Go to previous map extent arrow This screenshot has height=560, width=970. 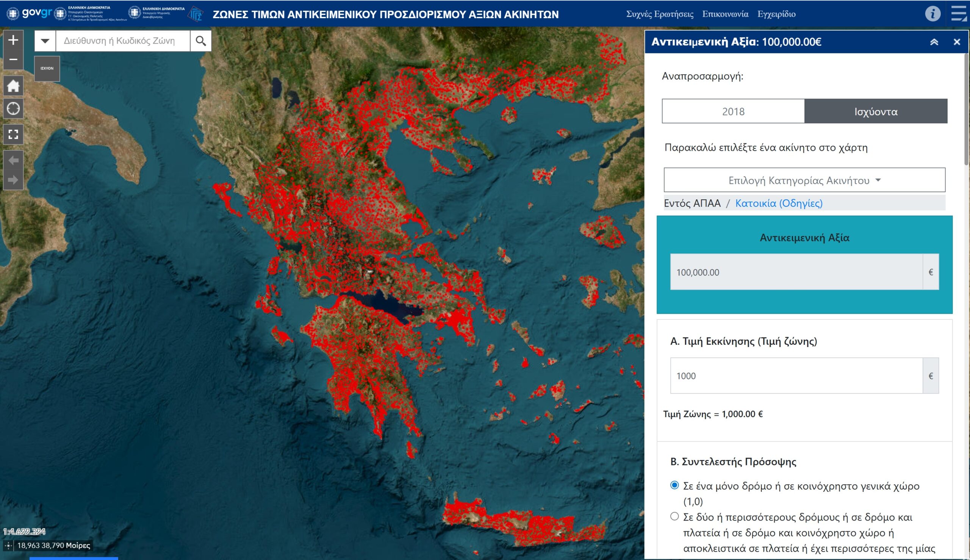pos(14,160)
